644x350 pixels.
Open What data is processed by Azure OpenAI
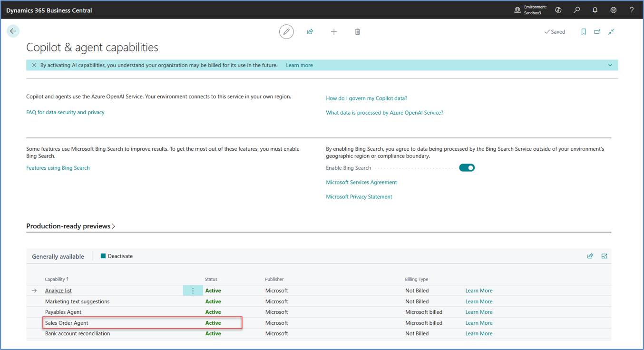pyautogui.click(x=384, y=113)
